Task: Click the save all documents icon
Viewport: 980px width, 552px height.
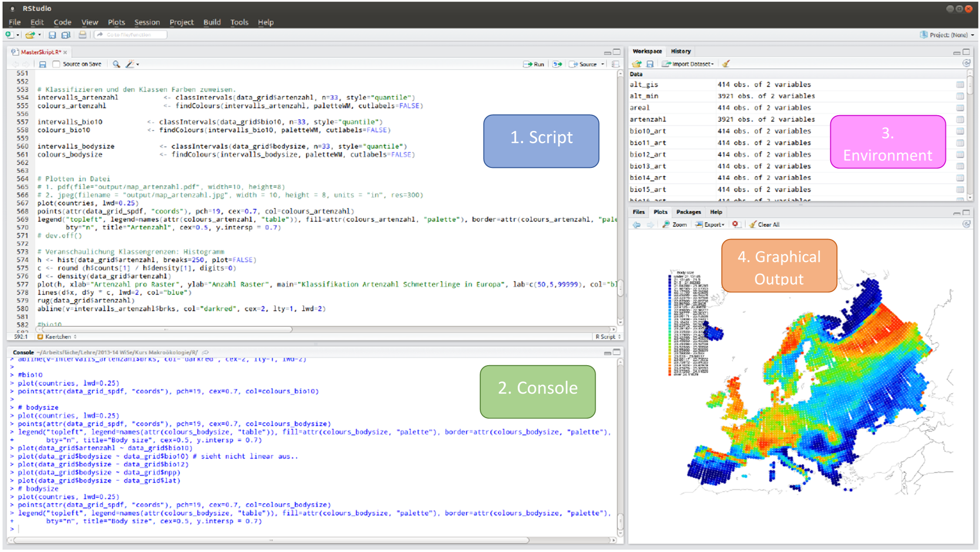Action: pos(66,35)
